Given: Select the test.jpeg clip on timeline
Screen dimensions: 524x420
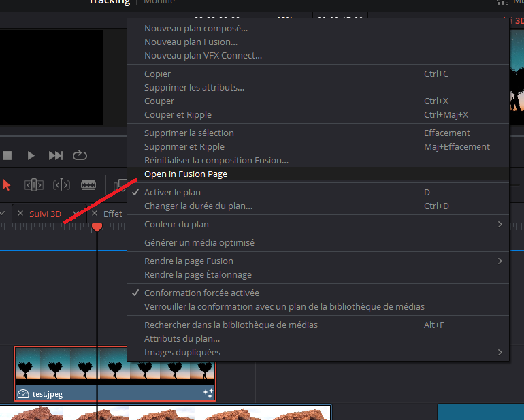Looking at the screenshot, I should tap(115, 374).
